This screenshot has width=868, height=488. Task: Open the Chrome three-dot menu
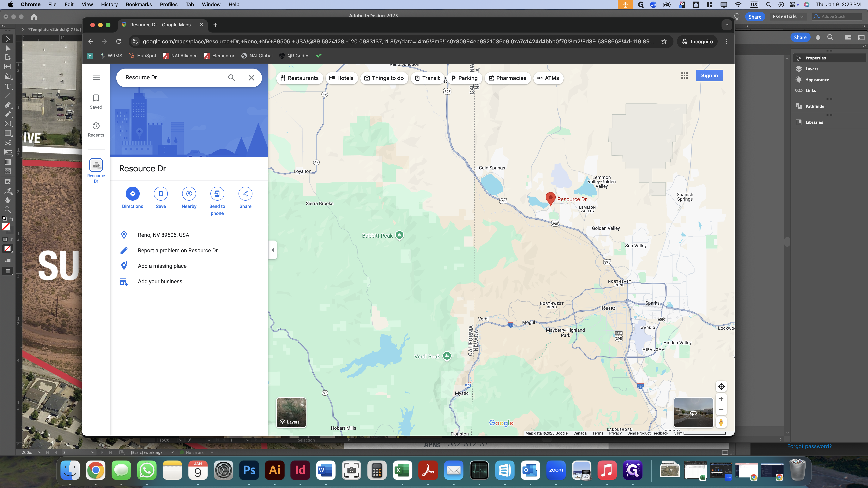(726, 41)
